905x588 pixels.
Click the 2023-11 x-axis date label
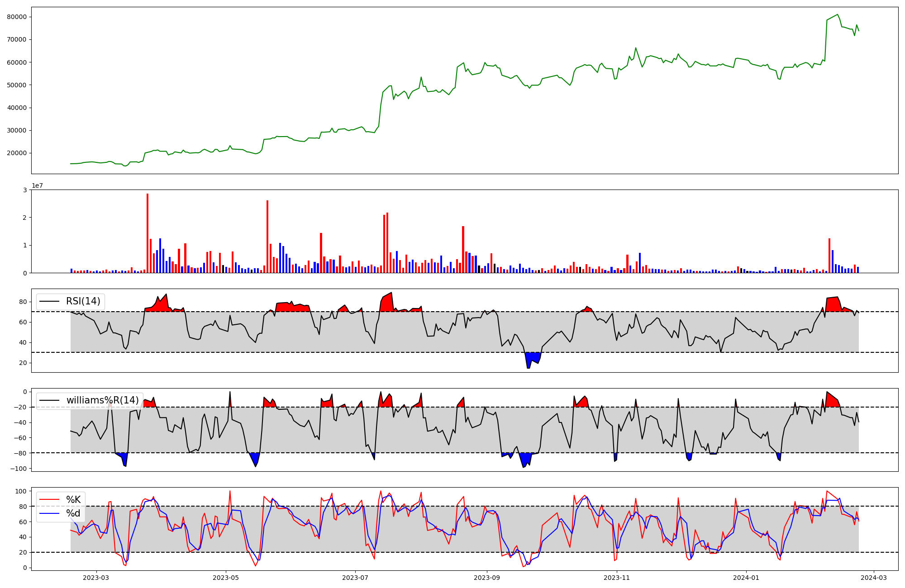[x=617, y=578]
